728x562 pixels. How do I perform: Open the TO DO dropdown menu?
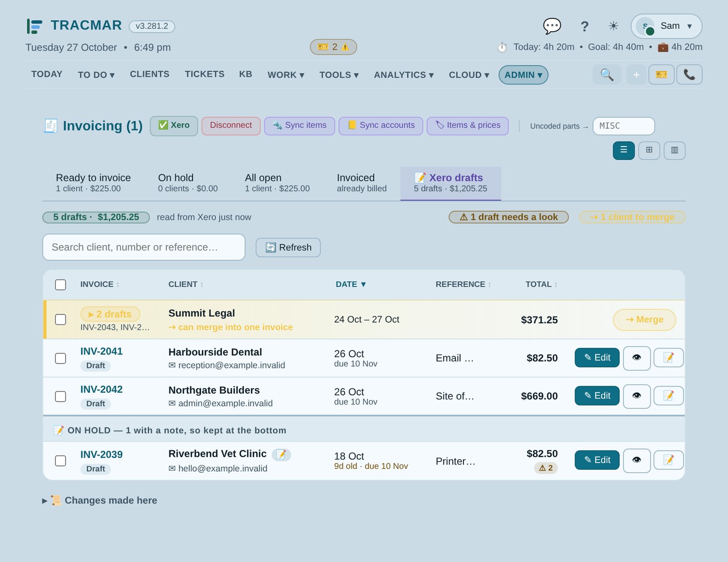(96, 75)
